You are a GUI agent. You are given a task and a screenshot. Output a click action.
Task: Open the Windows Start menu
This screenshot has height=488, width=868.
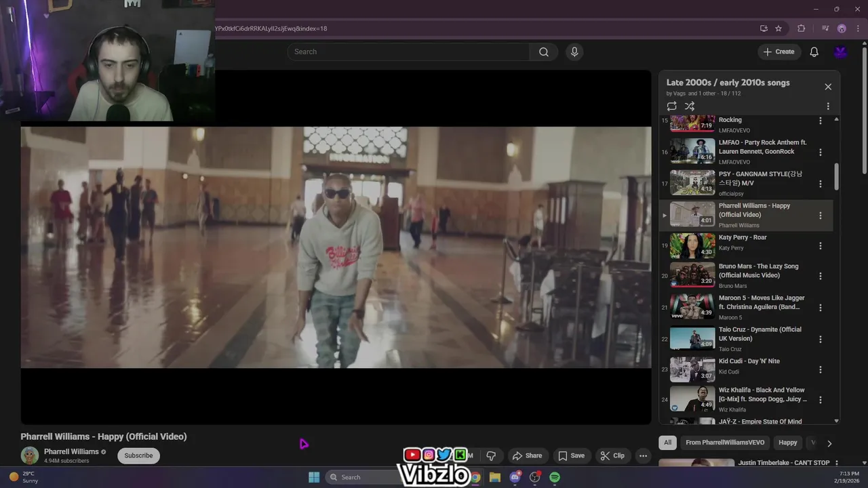coord(314,477)
